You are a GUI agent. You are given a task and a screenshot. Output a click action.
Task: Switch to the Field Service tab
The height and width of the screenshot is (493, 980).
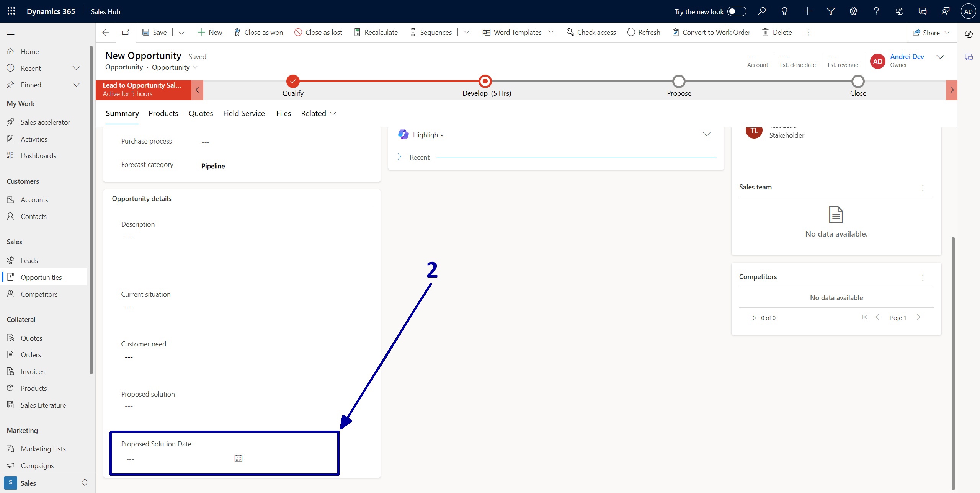tap(244, 113)
